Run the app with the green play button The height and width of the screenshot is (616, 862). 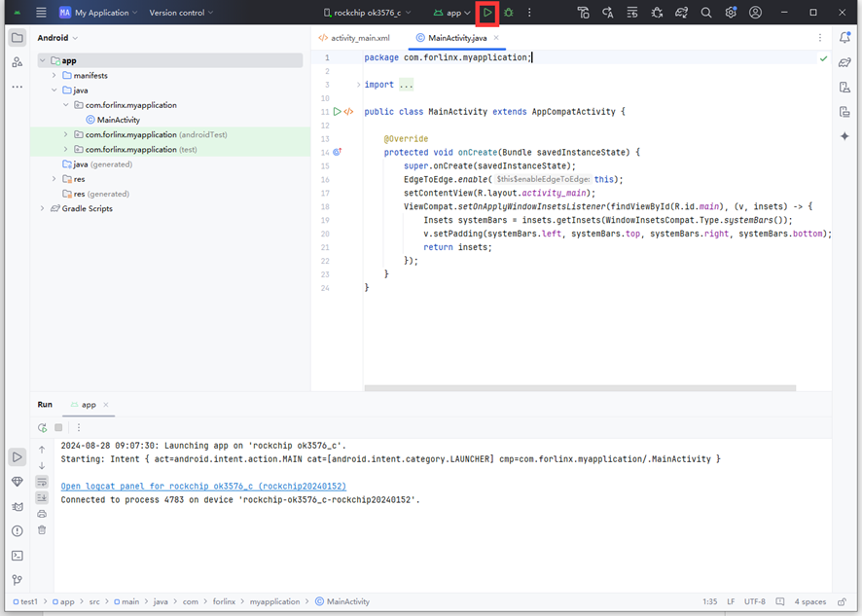tap(487, 13)
